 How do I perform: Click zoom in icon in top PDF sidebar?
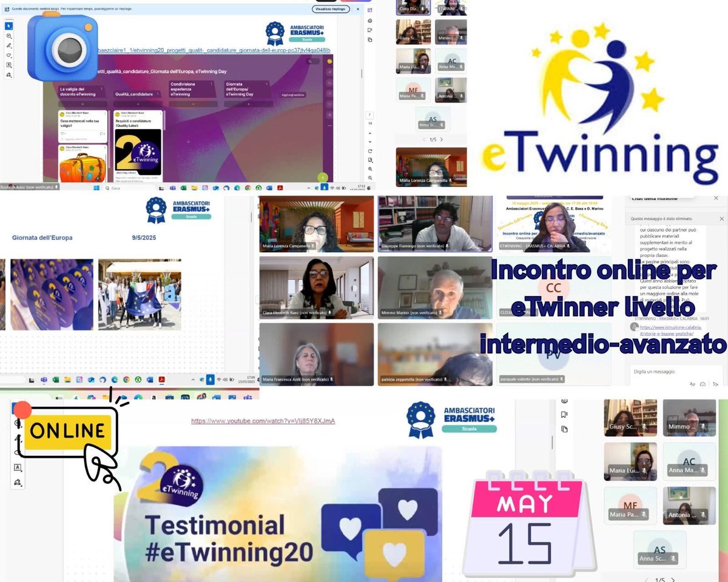click(x=370, y=169)
